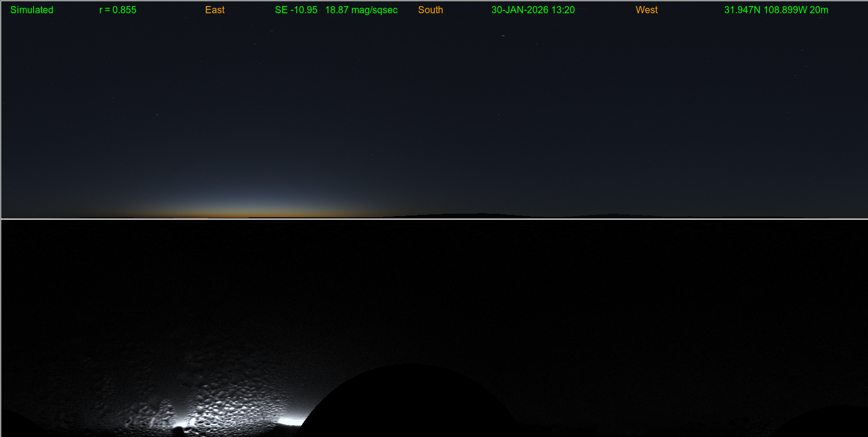
Task: Select the '30-JAN-2026' date text
Action: pos(520,10)
